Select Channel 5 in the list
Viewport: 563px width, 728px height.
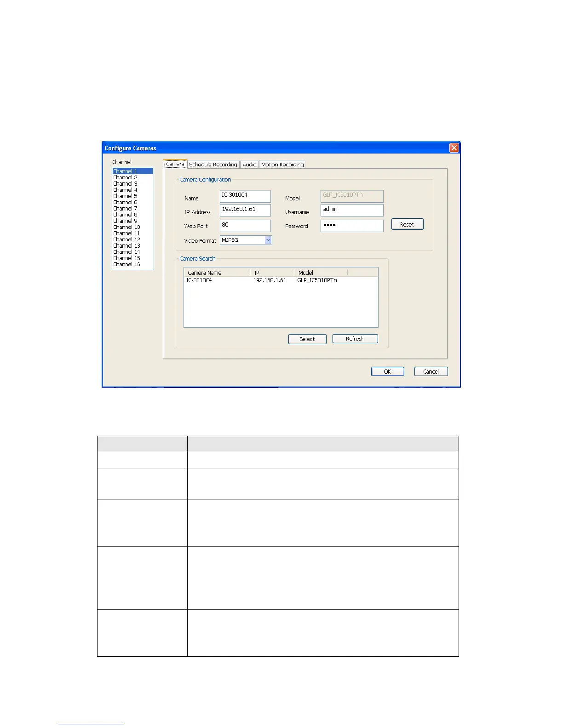click(133, 196)
